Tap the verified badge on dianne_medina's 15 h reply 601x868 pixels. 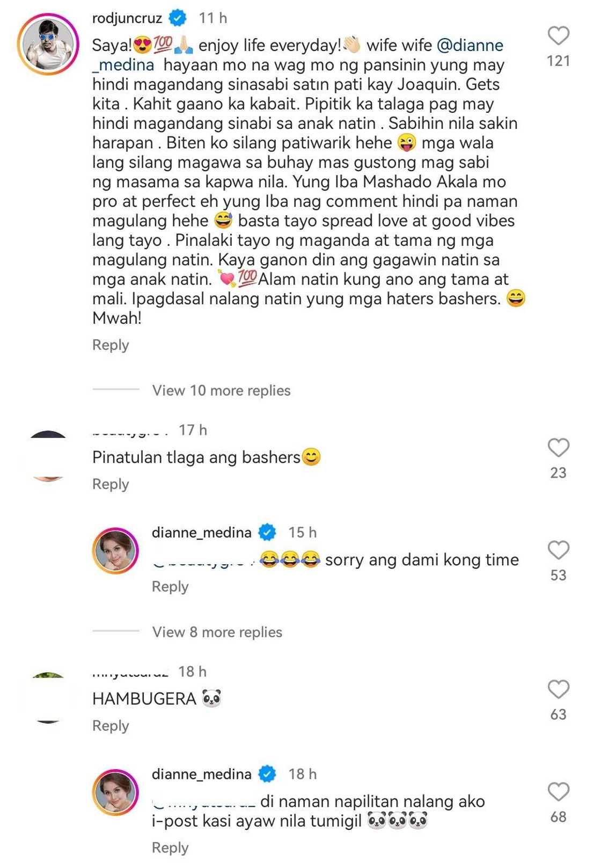(267, 533)
